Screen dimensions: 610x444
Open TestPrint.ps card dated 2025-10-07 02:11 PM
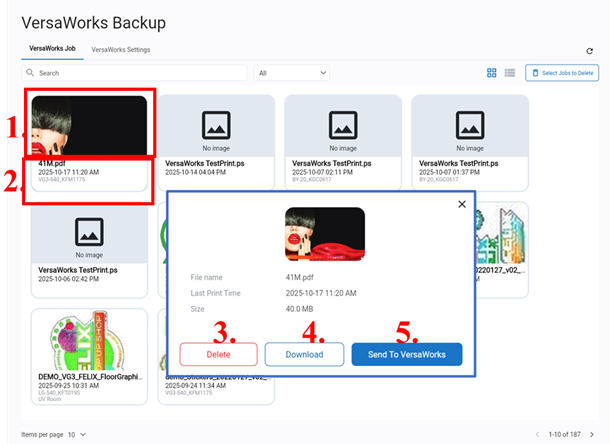coord(343,142)
